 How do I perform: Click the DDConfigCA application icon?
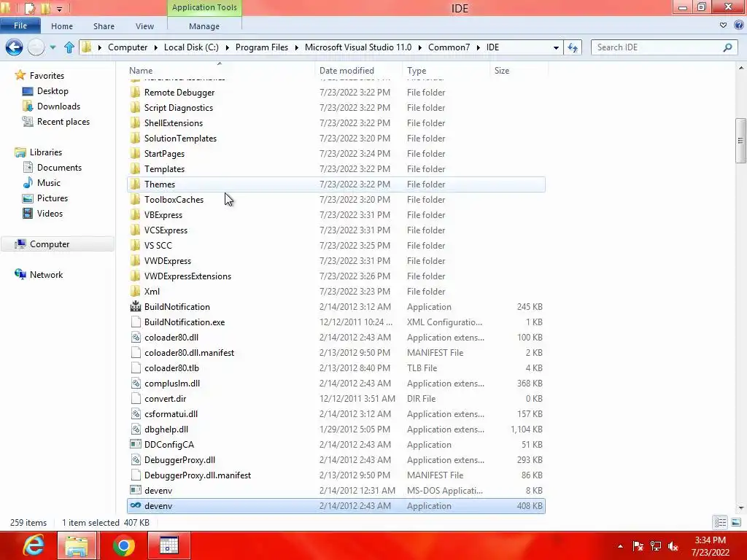click(136, 444)
